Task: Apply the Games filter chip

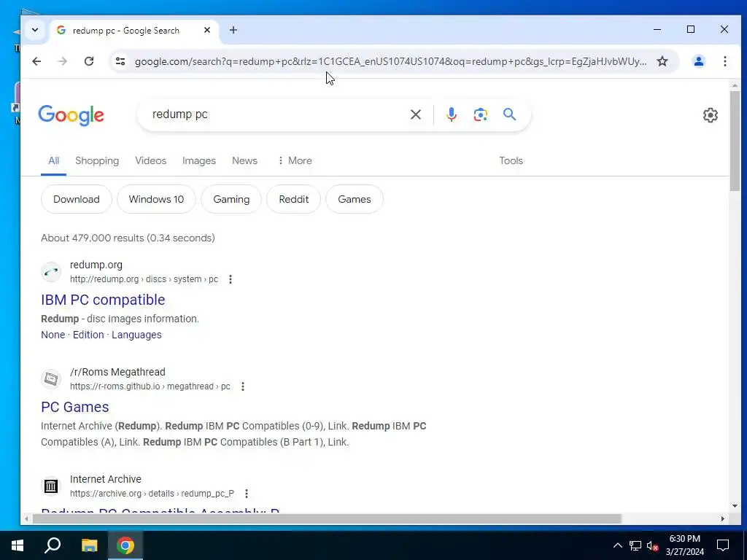Action: click(354, 200)
